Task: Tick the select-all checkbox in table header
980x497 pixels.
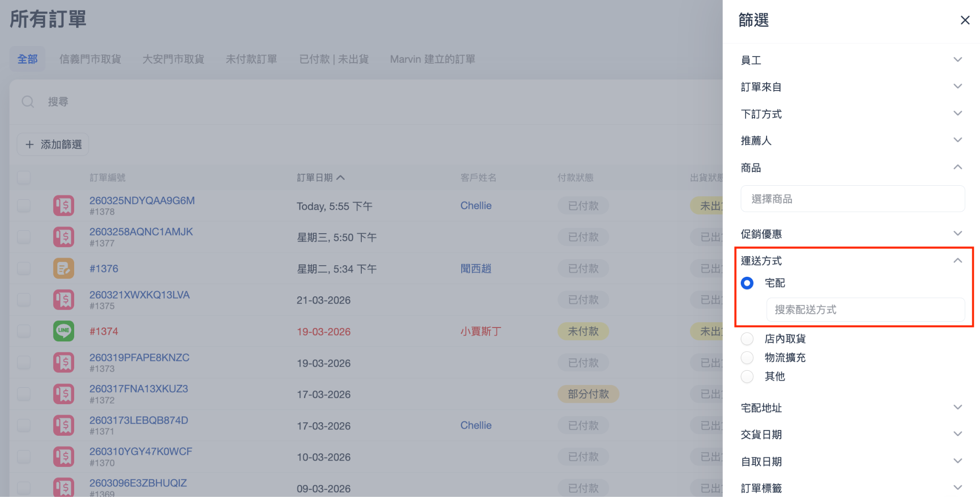Action: pyautogui.click(x=23, y=178)
